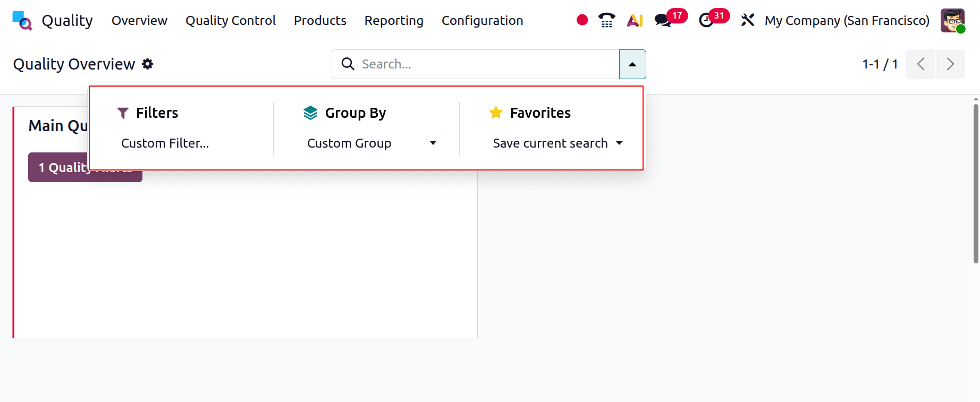The image size is (980, 402).
Task: Click the red recording dot icon
Action: click(582, 20)
